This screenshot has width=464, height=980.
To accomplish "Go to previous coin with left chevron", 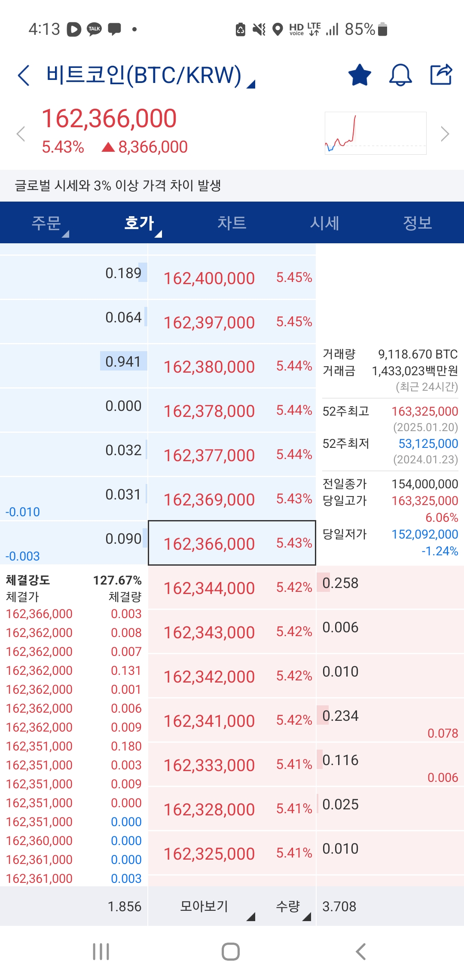I will pyautogui.click(x=21, y=134).
